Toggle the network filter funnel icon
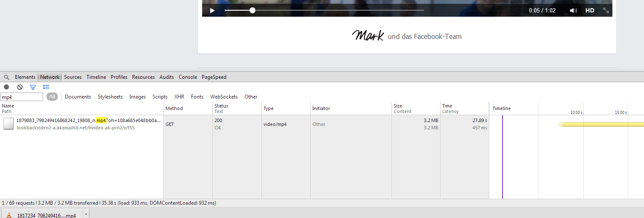This screenshot has height=218, width=644. pos(33,87)
